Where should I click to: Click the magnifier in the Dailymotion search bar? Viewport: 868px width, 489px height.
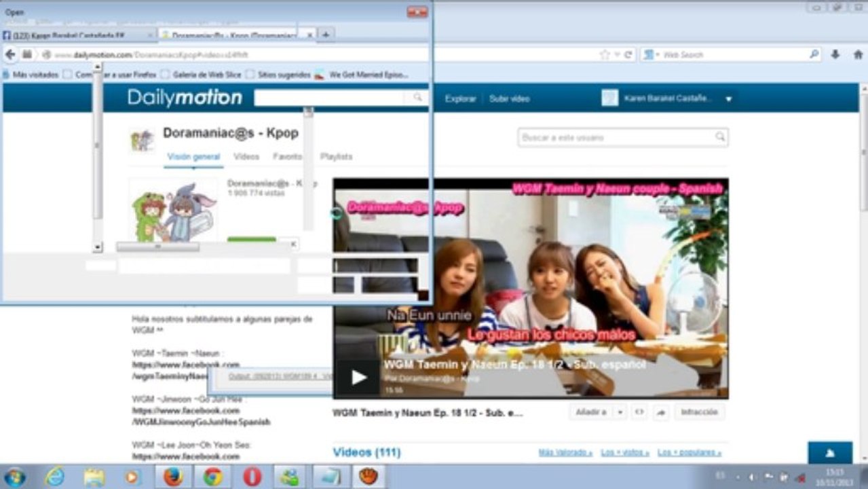(418, 98)
